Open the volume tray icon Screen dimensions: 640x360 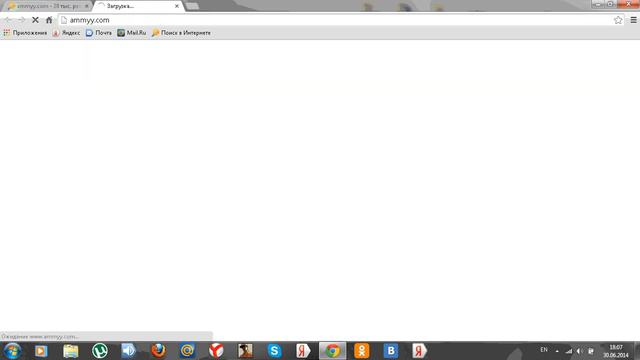coord(579,351)
